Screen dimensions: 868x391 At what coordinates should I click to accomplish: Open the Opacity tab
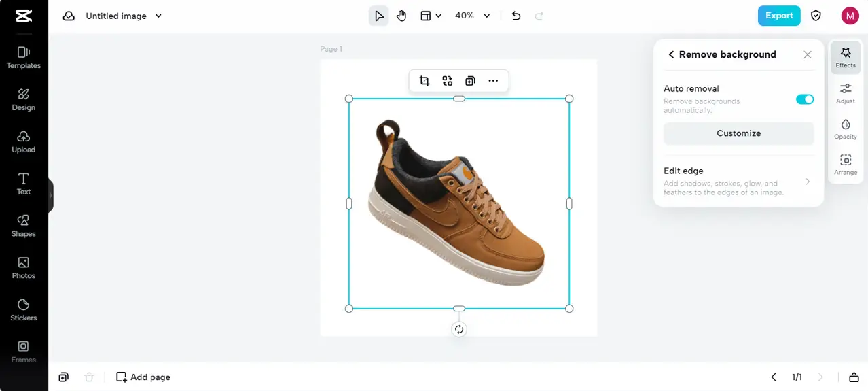coord(846,129)
